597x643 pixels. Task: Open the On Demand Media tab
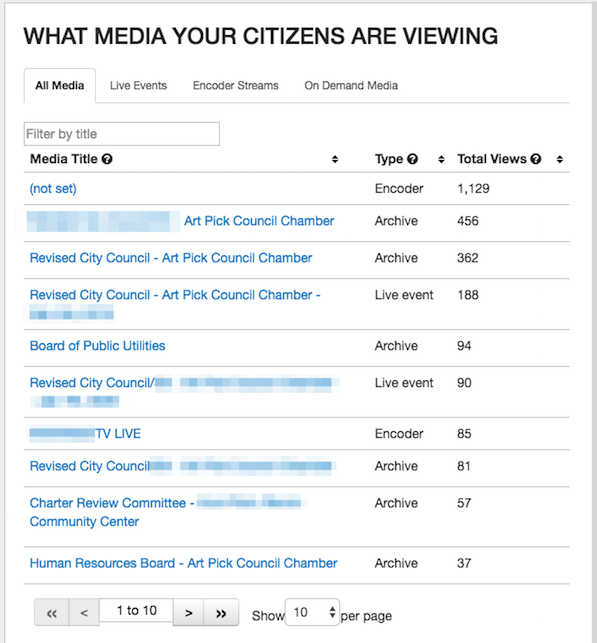351,85
